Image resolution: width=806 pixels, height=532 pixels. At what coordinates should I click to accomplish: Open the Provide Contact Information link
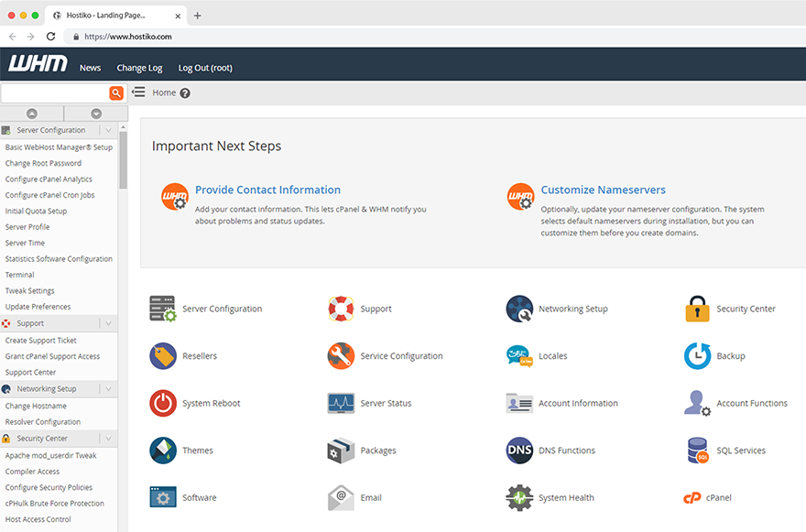click(x=267, y=190)
